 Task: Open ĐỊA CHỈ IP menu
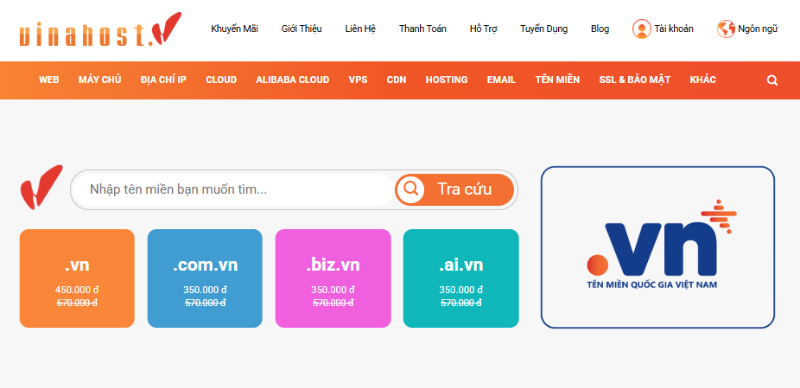click(x=164, y=80)
